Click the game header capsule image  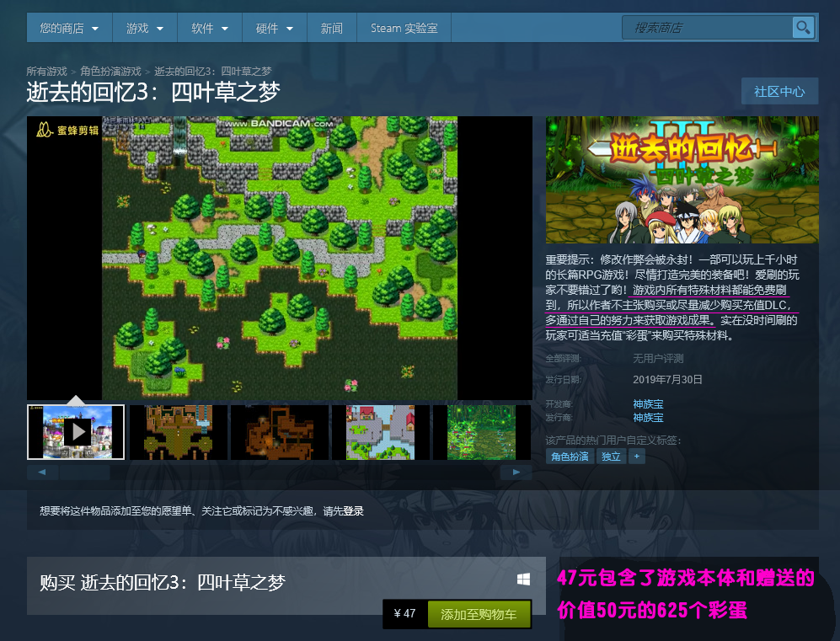682,180
